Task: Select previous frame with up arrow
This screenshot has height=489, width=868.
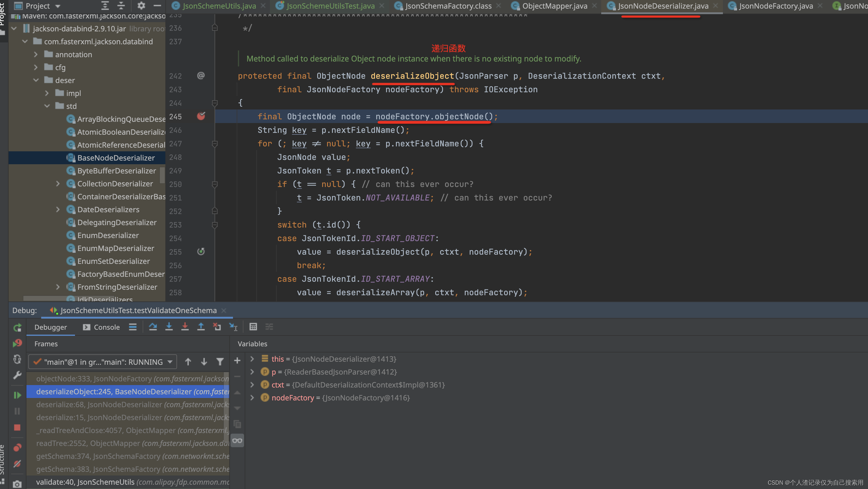Action: click(188, 362)
